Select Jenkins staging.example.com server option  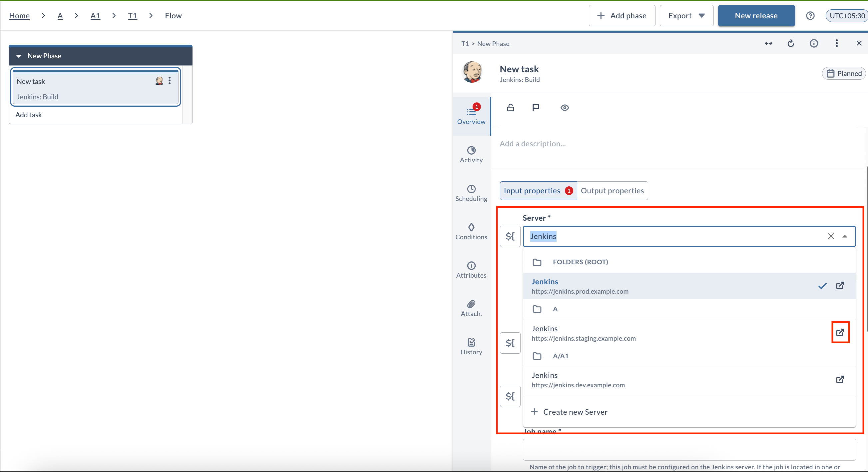click(689, 333)
